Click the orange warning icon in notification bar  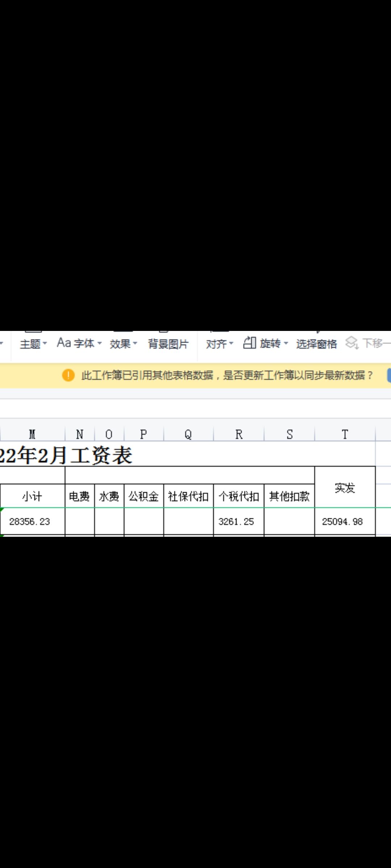(68, 375)
